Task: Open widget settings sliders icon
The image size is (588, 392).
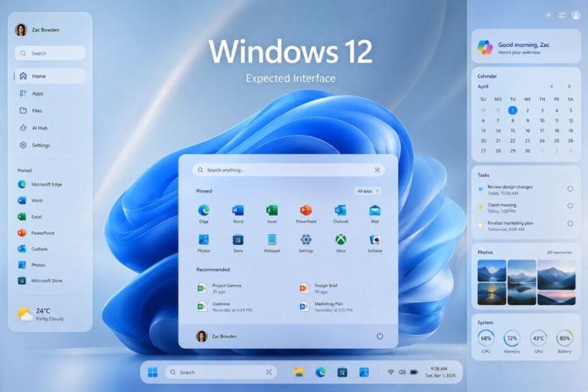Action: [562, 15]
